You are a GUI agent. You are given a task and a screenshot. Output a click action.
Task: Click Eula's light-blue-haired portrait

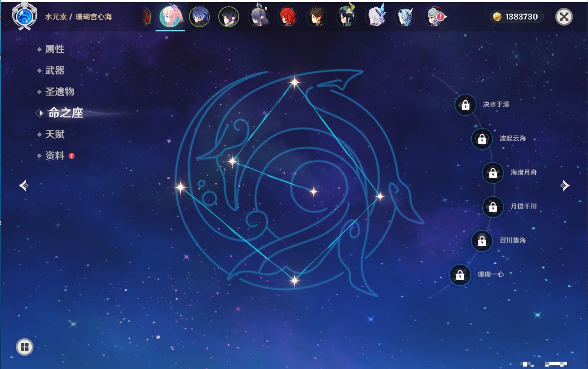405,17
